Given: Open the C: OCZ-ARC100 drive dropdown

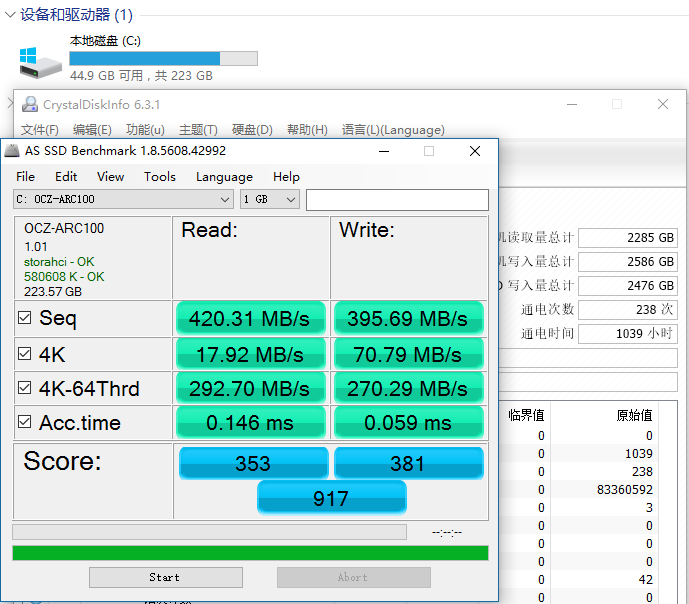Looking at the screenshot, I should (x=123, y=199).
